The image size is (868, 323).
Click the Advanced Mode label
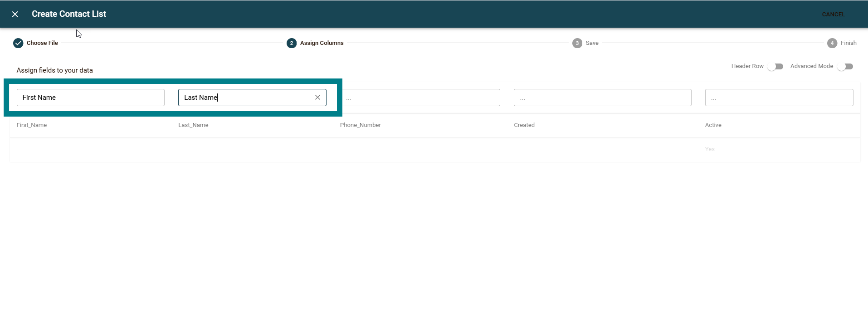tap(812, 66)
